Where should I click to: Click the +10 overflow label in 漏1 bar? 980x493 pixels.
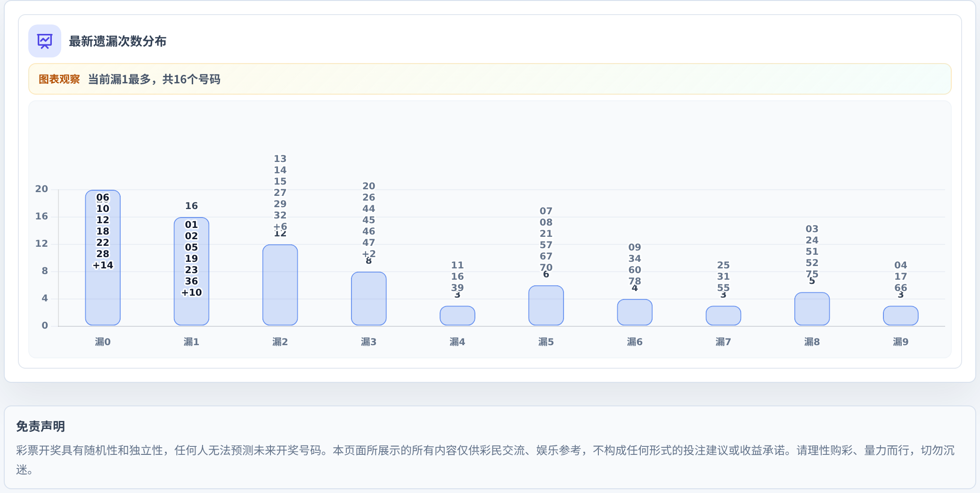pyautogui.click(x=191, y=292)
